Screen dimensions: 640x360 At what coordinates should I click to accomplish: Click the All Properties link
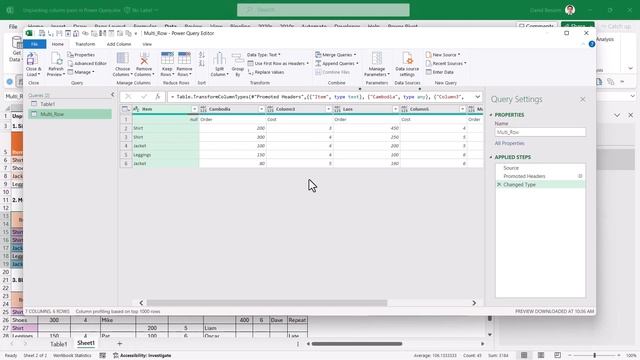point(509,143)
